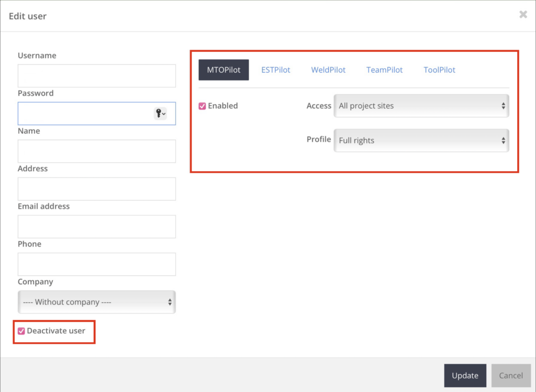
Task: Switch to the ToolPilot tab
Action: 439,70
